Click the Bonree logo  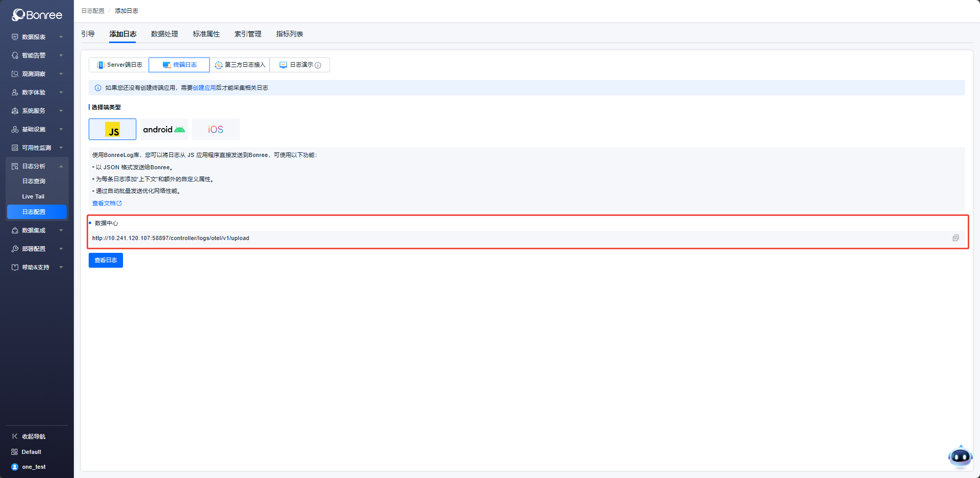[x=37, y=15]
